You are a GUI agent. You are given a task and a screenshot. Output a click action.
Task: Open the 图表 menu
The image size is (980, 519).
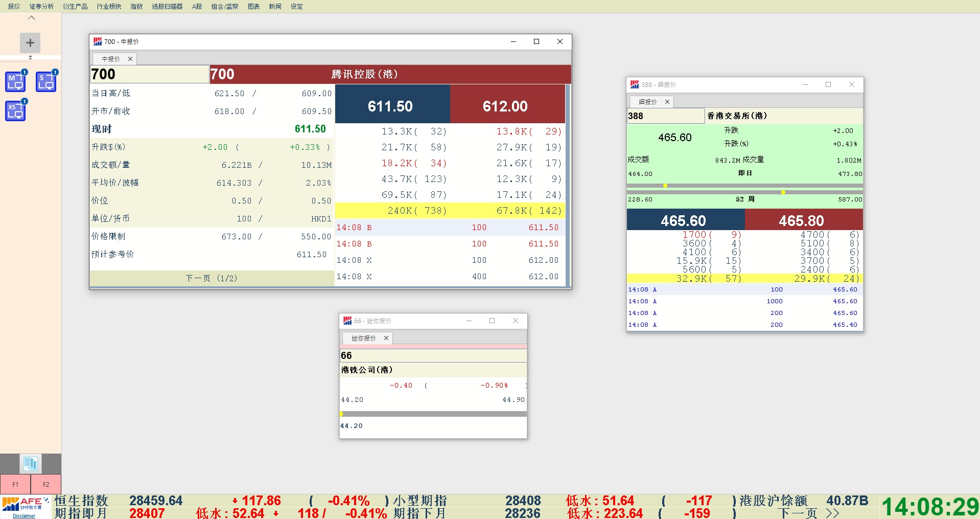click(x=253, y=6)
